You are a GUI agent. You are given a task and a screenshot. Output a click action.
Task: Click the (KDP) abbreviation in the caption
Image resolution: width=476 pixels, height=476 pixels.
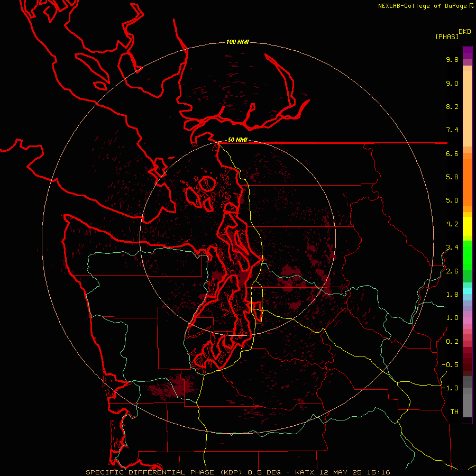coord(231,472)
